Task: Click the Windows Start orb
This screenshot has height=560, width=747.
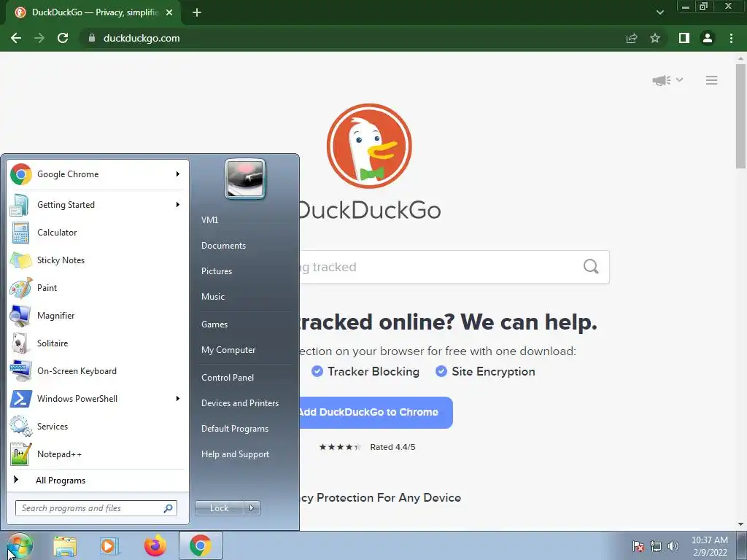Action: pos(20,545)
